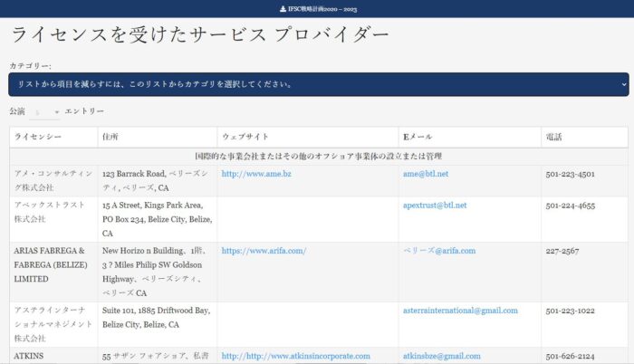Screen dimensions: 634x364
Task: Sort by 電話 column header
Action: (584, 137)
